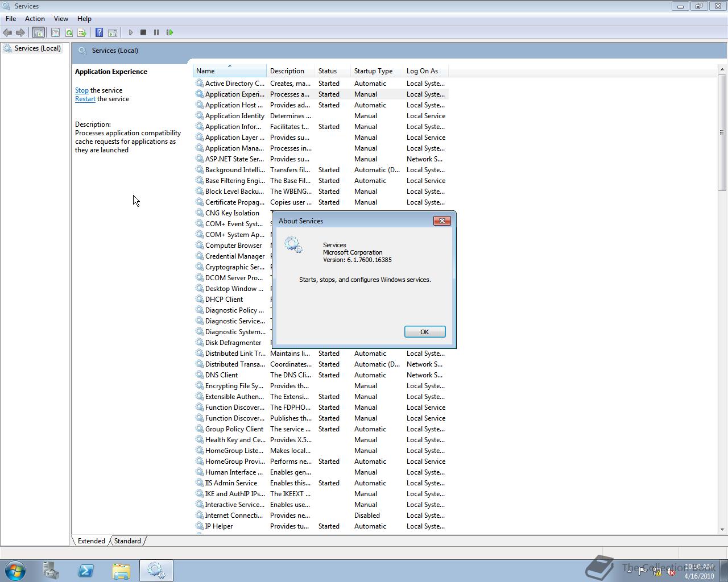Click the Action Center flag tray icon

642,572
